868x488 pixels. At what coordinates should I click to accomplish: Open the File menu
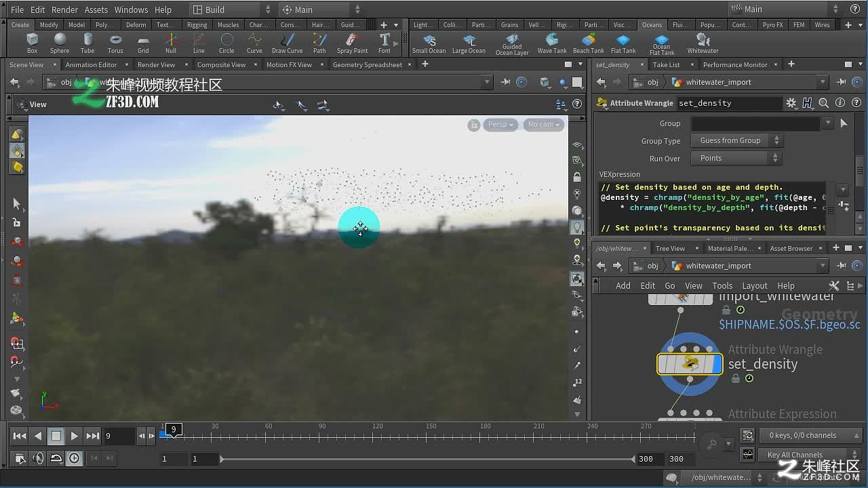[x=18, y=9]
